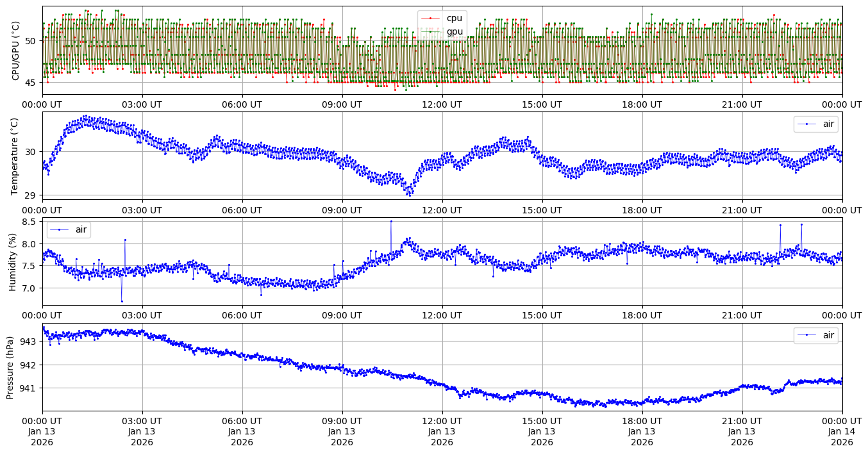Click the CPU/GPU (°C) y-axis label
The image size is (868, 453).
click(x=16, y=51)
